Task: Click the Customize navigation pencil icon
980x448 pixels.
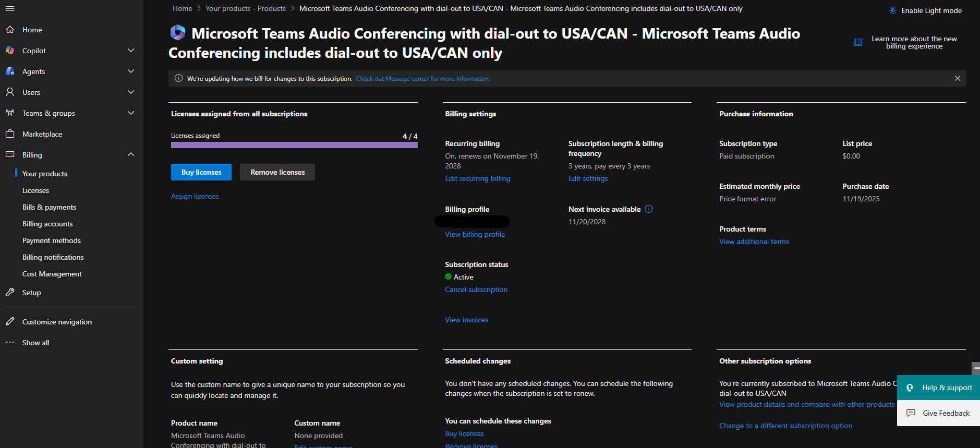Action: tap(10, 322)
